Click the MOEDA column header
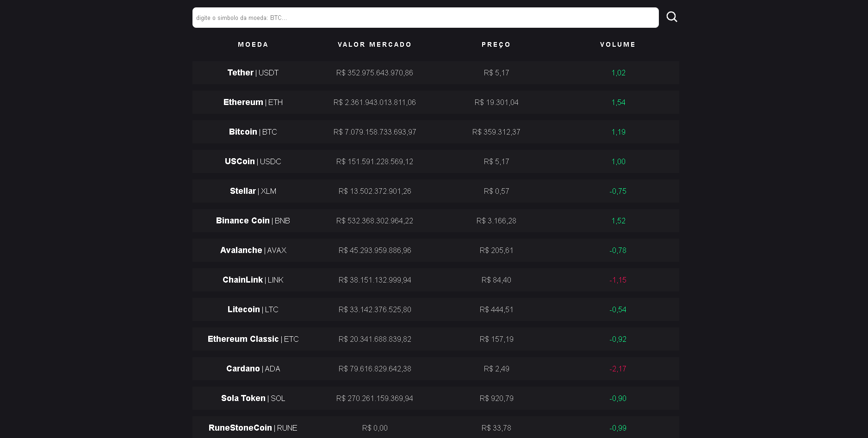 253,44
